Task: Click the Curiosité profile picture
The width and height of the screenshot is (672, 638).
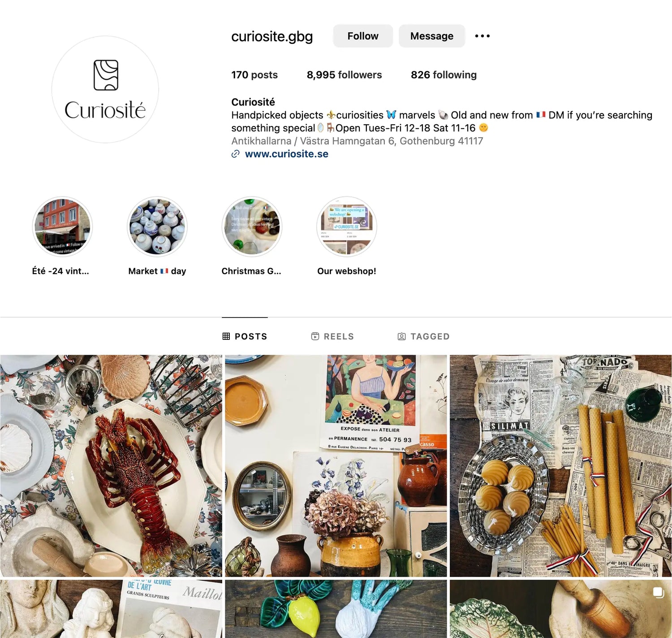Action: [x=105, y=90]
